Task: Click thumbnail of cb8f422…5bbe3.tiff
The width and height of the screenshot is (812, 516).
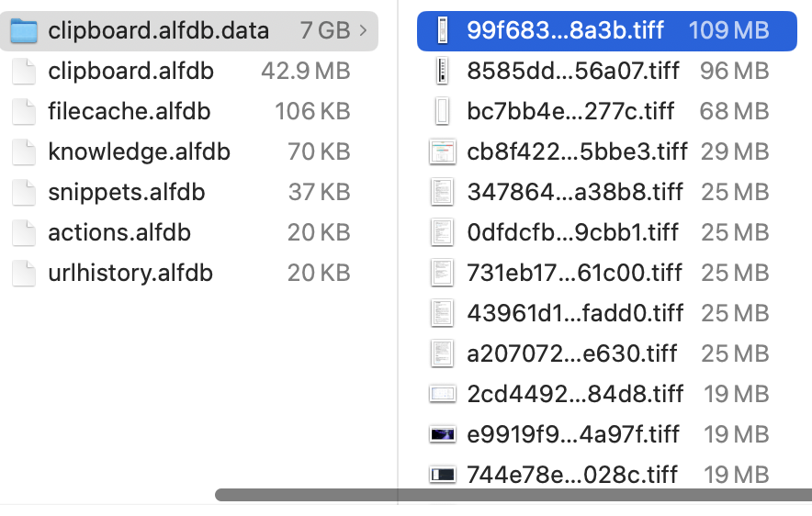Action: [x=443, y=152]
